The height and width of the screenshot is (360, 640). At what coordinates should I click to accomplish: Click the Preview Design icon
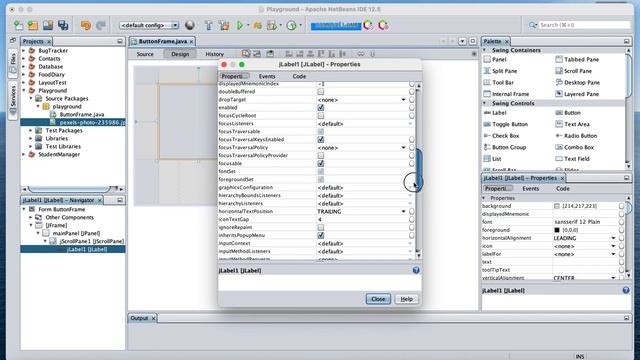270,53
